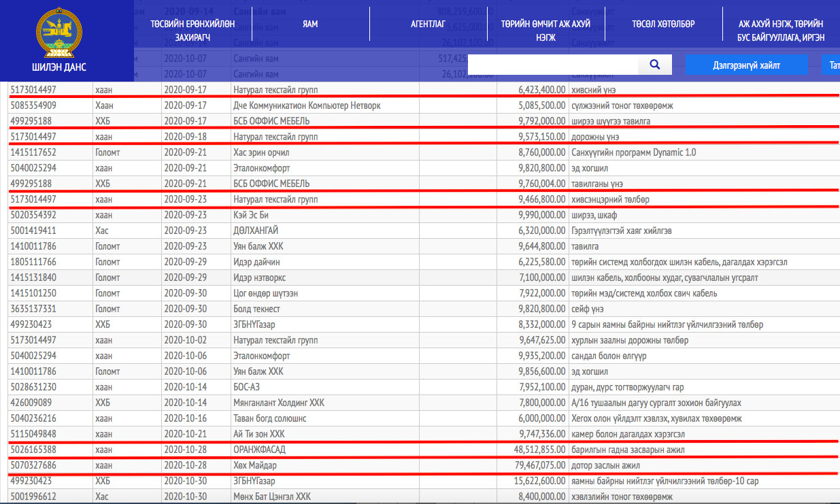The width and height of the screenshot is (840, 504).
Task: Select account number 426009089
Action: [x=31, y=403]
